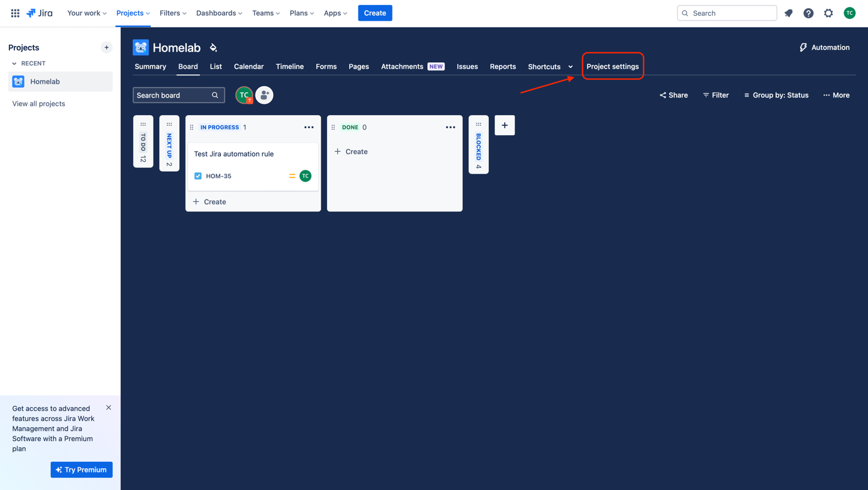Click drag handle of Done column

tap(333, 127)
